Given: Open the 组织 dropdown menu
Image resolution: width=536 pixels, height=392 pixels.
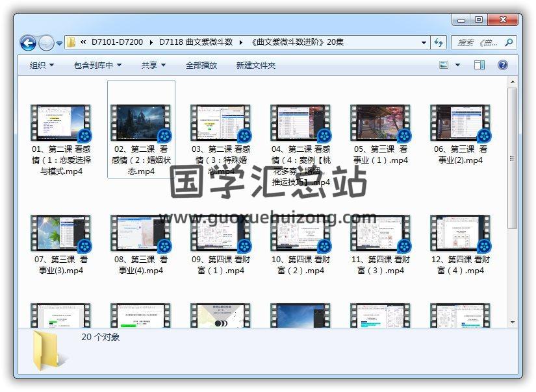Looking at the screenshot, I should pos(42,66).
